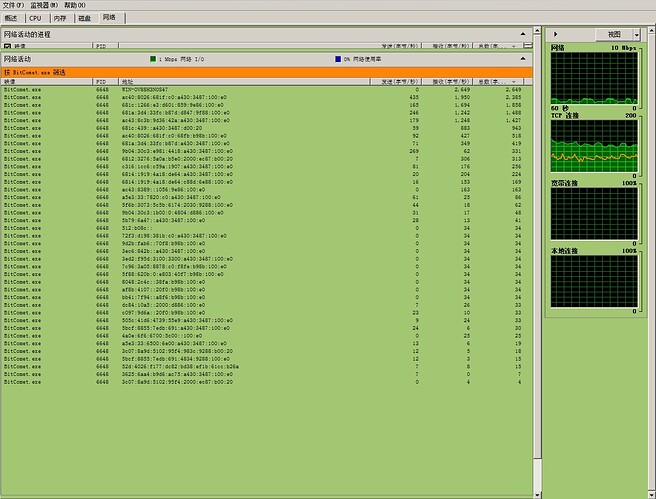Click the blue network utilization legend square
The image size is (656, 499).
(338, 59)
